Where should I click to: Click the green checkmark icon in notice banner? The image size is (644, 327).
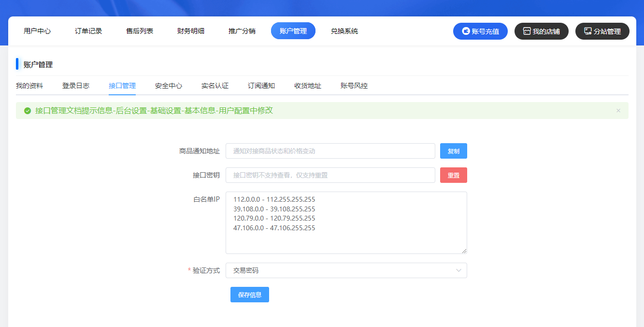[27, 110]
